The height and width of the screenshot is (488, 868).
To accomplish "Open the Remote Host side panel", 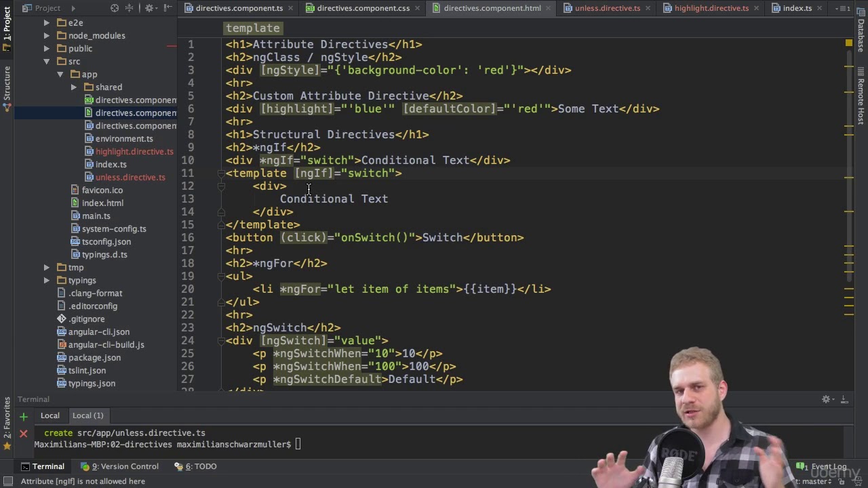I will coord(861,95).
